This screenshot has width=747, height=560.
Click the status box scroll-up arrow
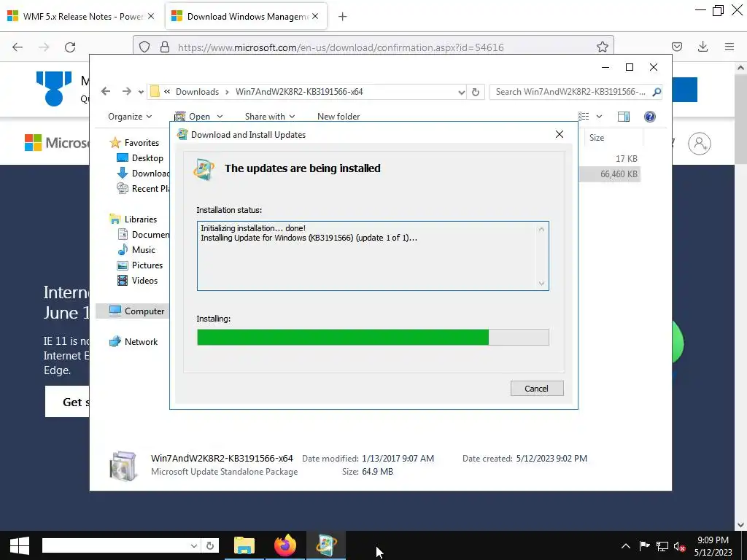pos(541,230)
